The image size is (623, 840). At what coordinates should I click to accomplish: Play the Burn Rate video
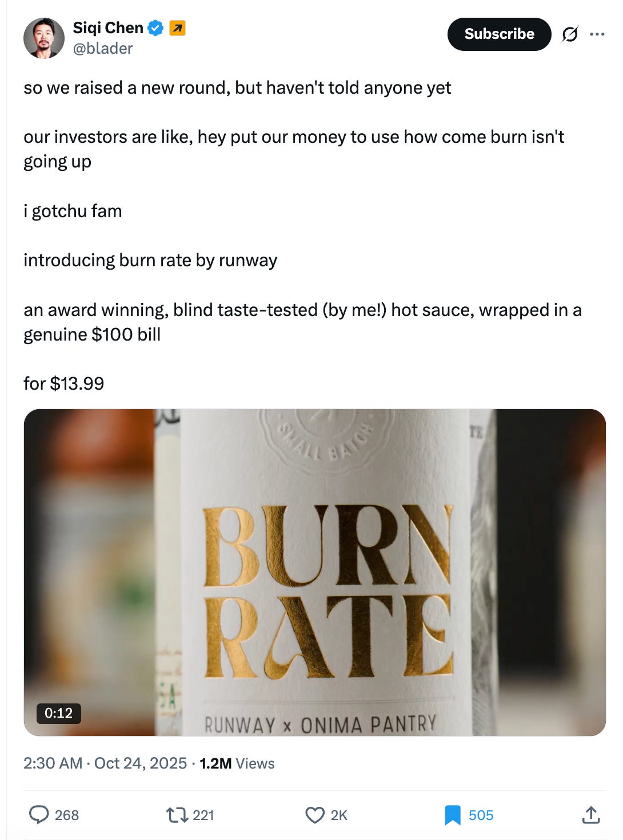click(314, 573)
